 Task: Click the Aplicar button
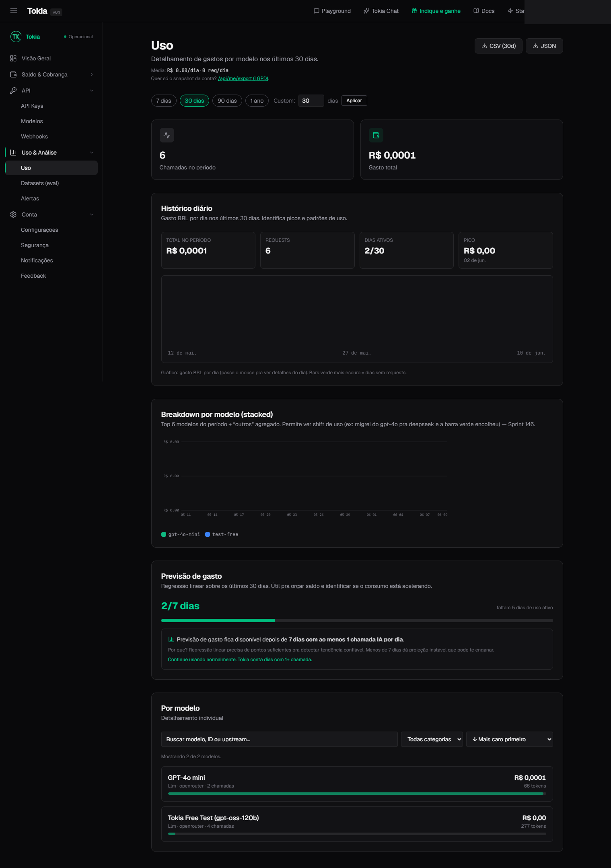point(354,101)
